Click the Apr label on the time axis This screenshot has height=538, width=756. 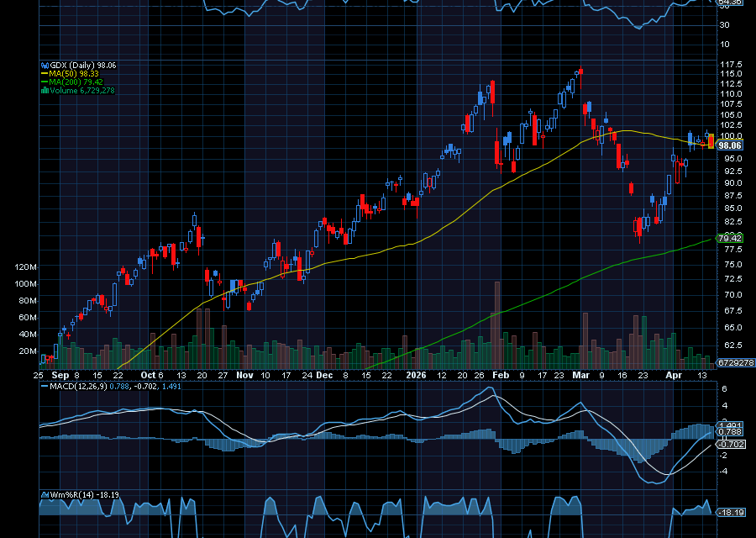(x=673, y=375)
